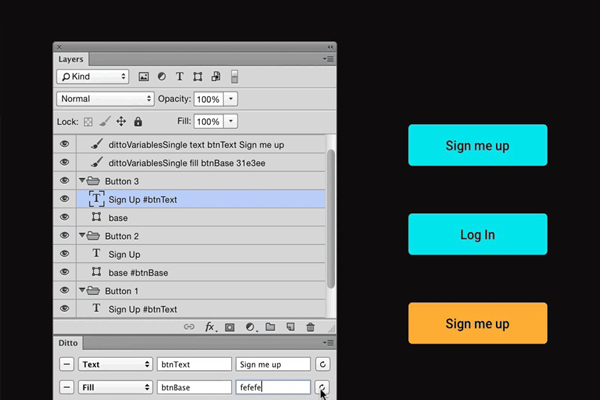Hide the Button 3 group

[64, 180]
